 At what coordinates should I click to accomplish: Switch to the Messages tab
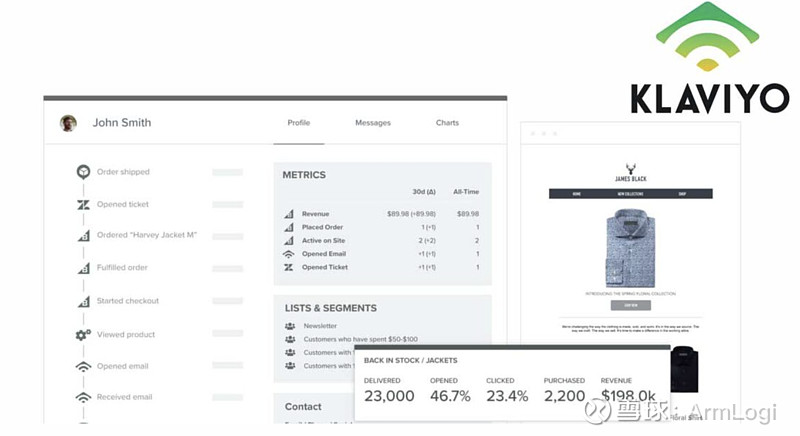tap(373, 123)
